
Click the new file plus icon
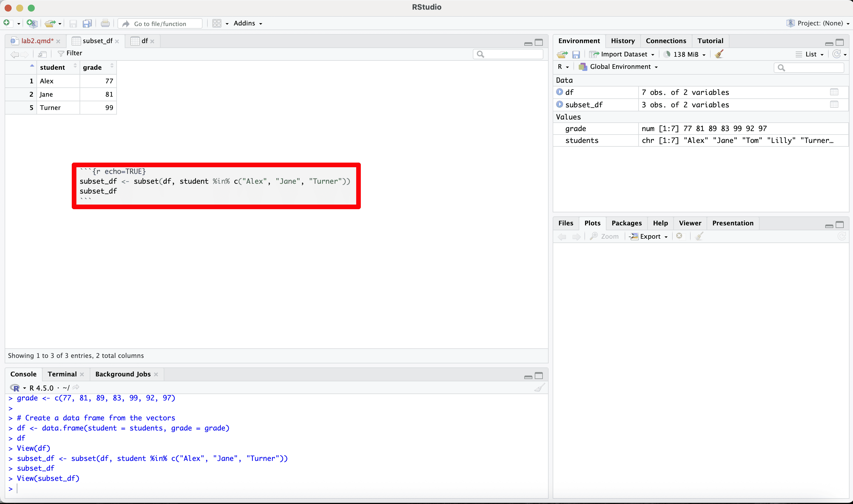[x=7, y=23]
